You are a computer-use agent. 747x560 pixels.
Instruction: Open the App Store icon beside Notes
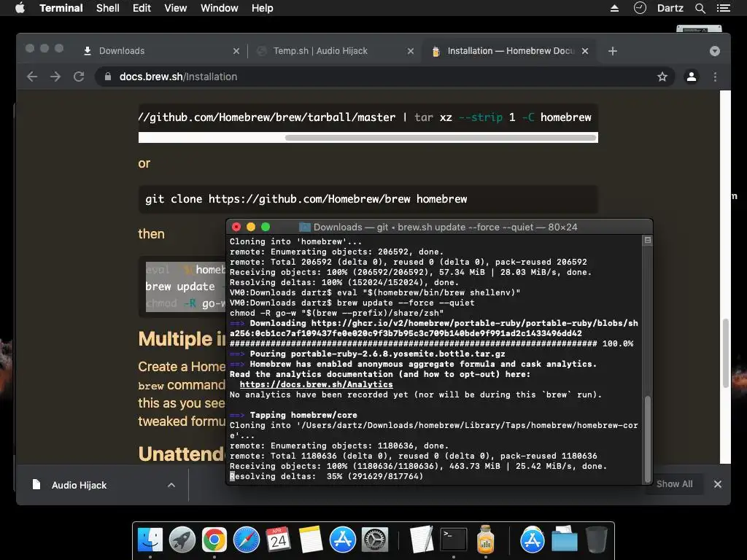[x=343, y=540]
